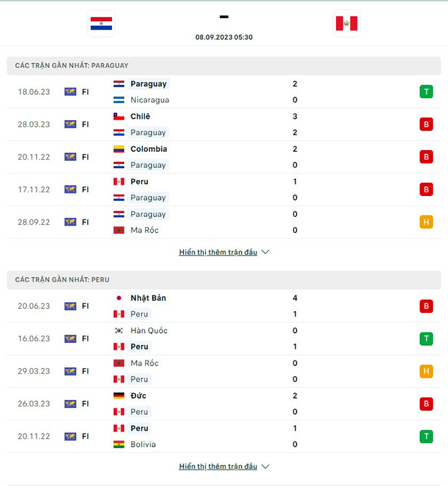Click the Đức flag icon
The width and height of the screenshot is (448, 486).
(x=118, y=396)
